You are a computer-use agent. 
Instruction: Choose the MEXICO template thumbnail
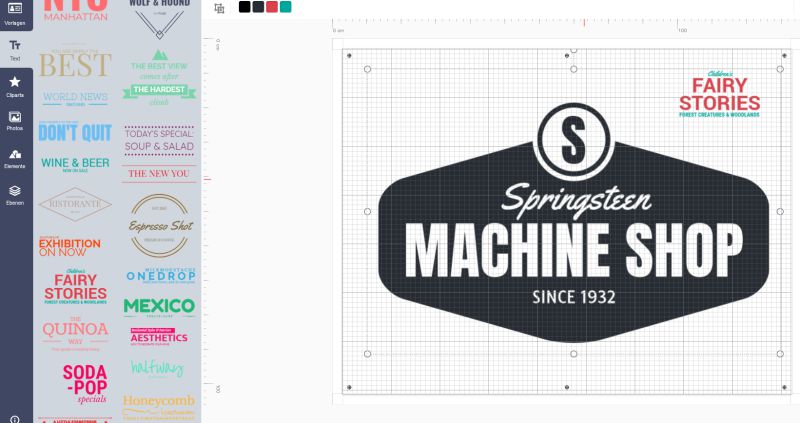coord(159,307)
